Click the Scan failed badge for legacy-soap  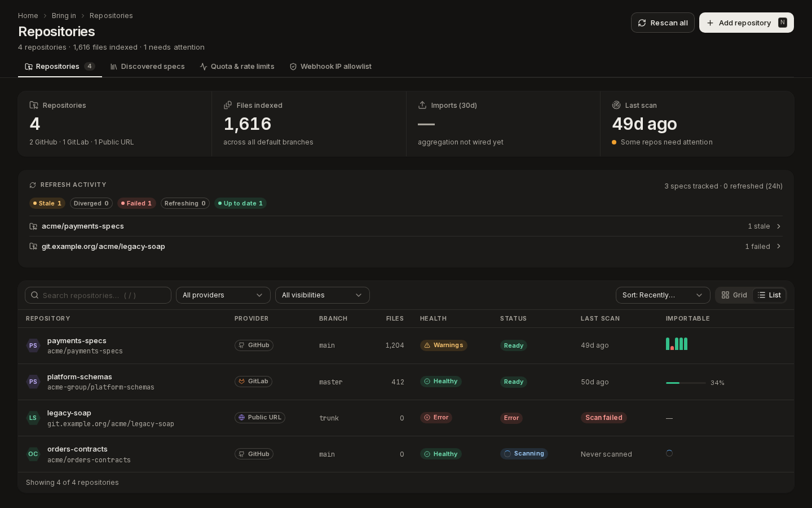[x=604, y=418]
